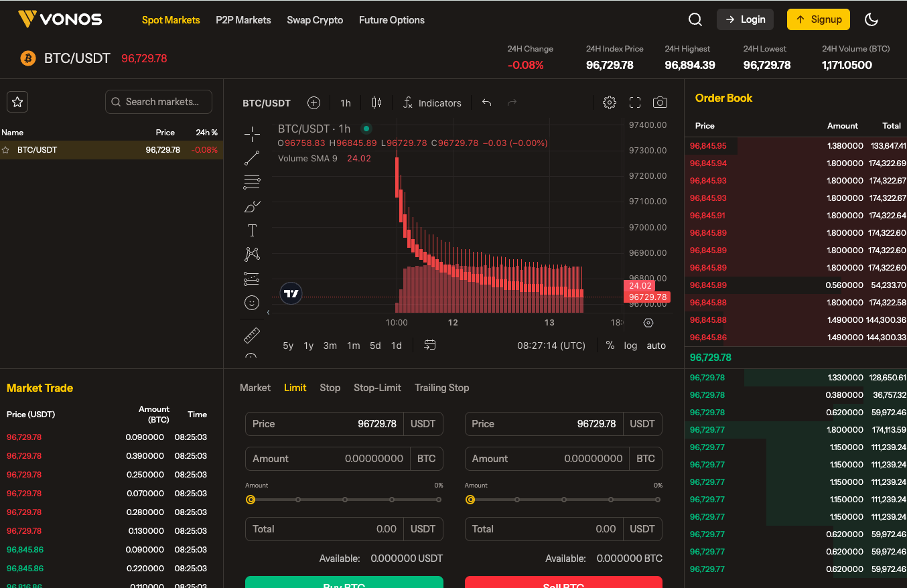Viewport: 907px width, 588px height.
Task: Open the Indicators menu
Action: [432, 102]
